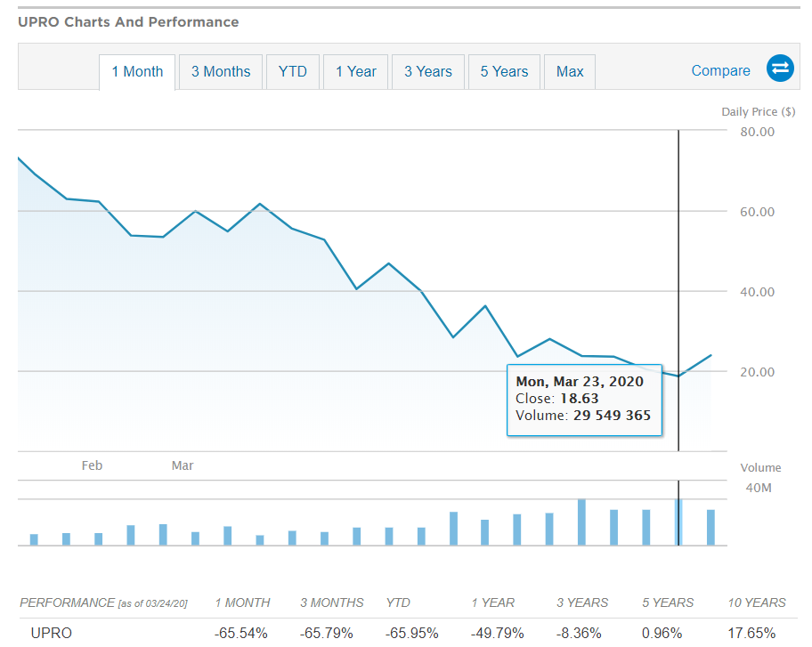Click the -65.54% performance value
Screen dimensions: 812x647
coord(242,633)
